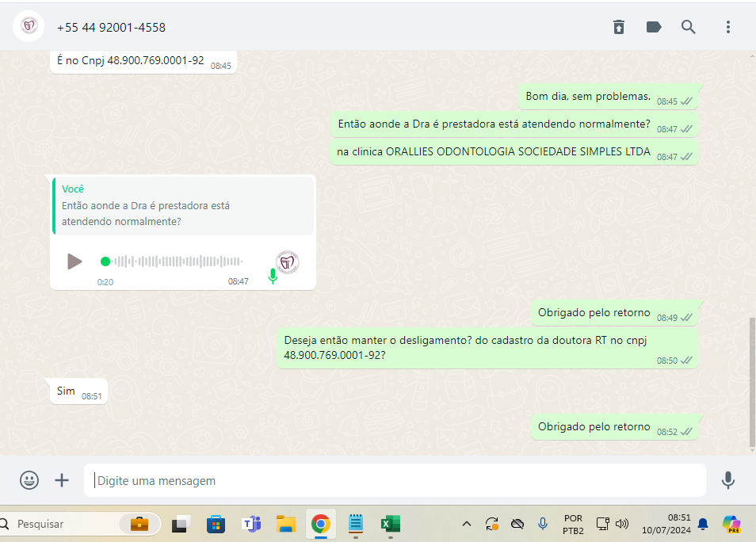Open Task View on the taskbar

coord(181,524)
